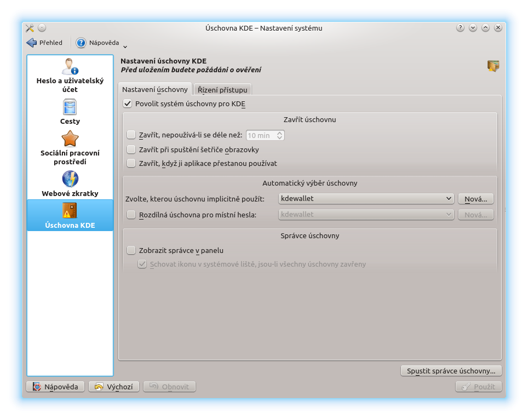The height and width of the screenshot is (420, 528).
Task: Switch to Řízení přístupu tab
Action: pos(222,90)
